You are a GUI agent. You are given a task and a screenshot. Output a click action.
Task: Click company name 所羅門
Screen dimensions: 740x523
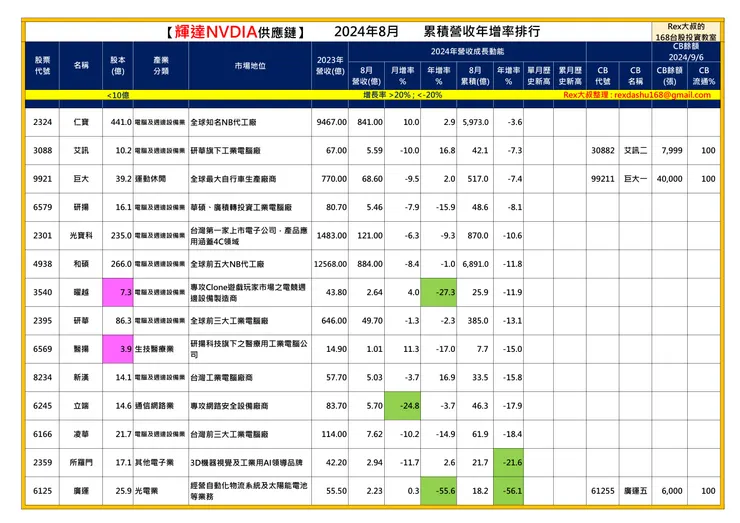point(81,462)
